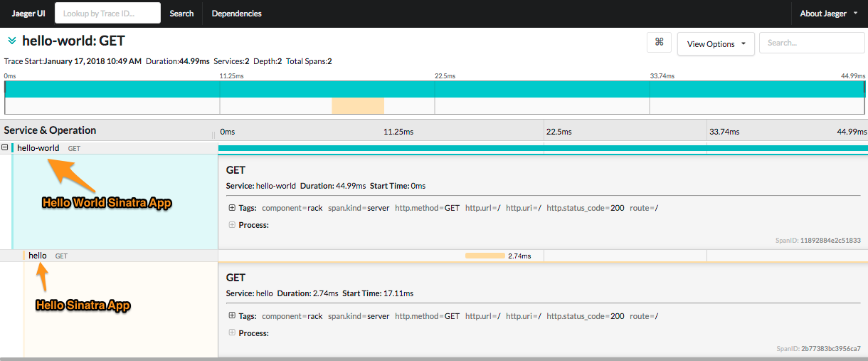This screenshot has height=361, width=868.
Task: Click the orange hello span in minimap
Action: (358, 106)
